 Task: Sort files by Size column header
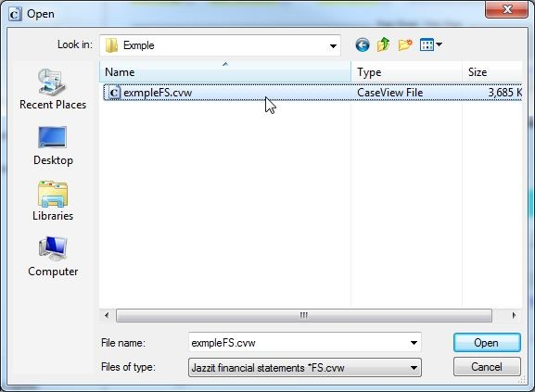click(492, 72)
